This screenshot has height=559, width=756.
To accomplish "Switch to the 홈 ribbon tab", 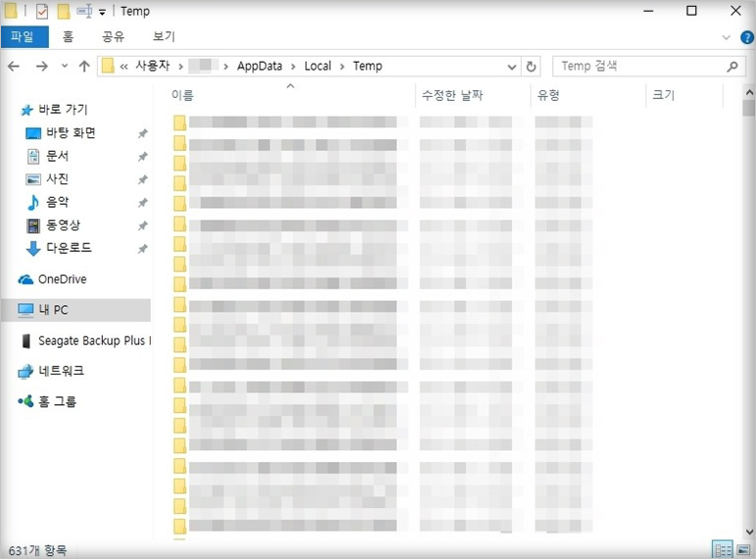I will click(x=68, y=36).
